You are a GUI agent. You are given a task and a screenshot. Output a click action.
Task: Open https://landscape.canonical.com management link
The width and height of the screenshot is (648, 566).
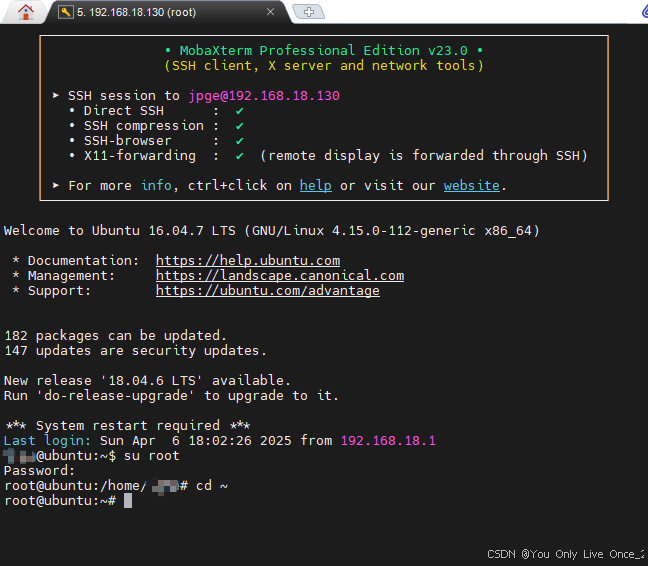click(280, 276)
